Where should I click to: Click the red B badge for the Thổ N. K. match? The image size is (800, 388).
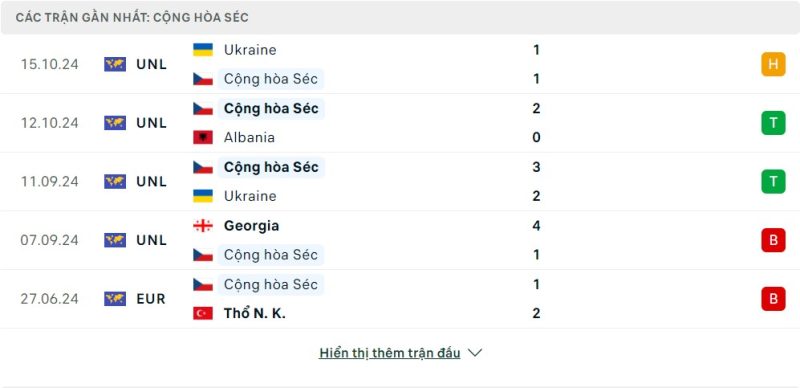(773, 299)
